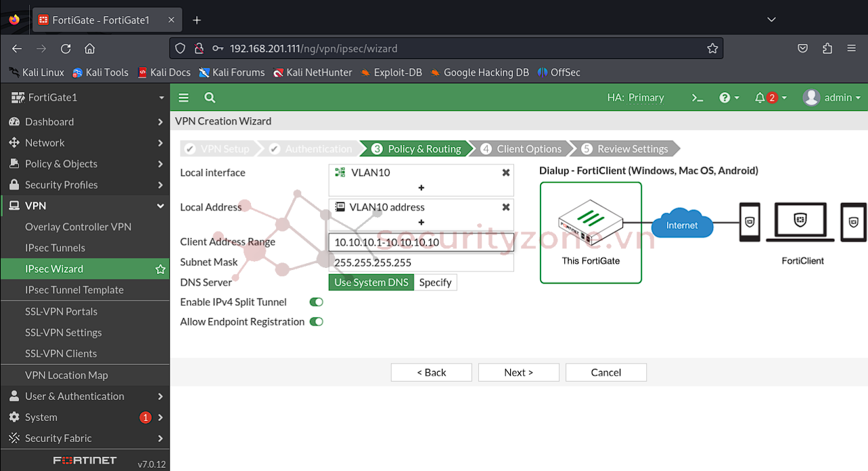Add another Local interface with plus

click(x=421, y=187)
